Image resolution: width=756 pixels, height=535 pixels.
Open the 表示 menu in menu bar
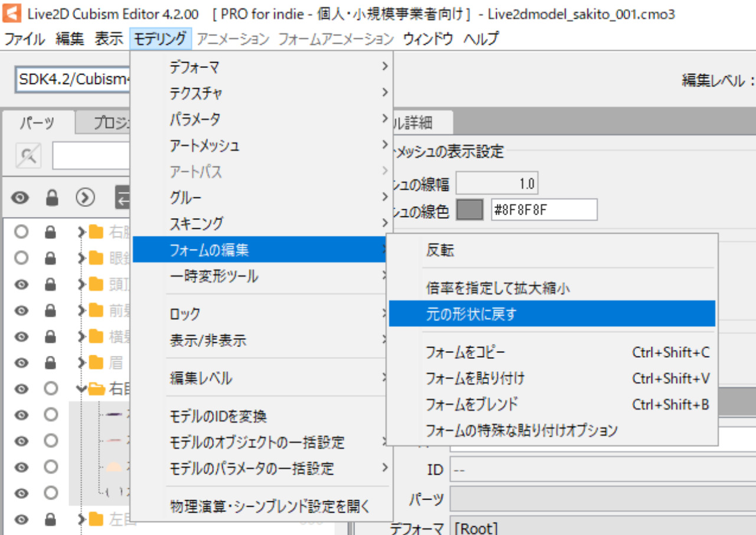[x=109, y=39]
